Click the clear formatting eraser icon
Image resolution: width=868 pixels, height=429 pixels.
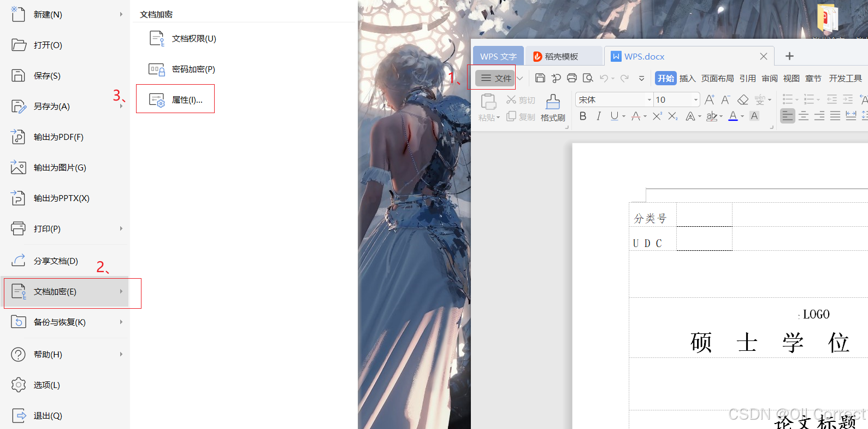[x=743, y=99]
